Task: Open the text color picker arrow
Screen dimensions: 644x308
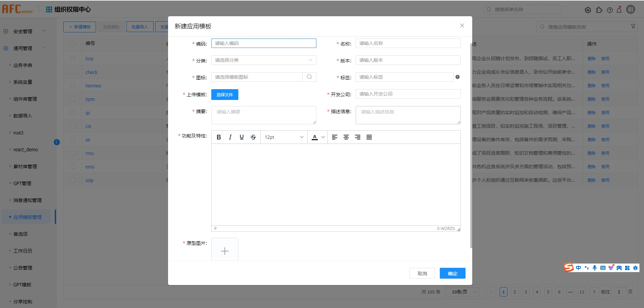Action: [323, 137]
